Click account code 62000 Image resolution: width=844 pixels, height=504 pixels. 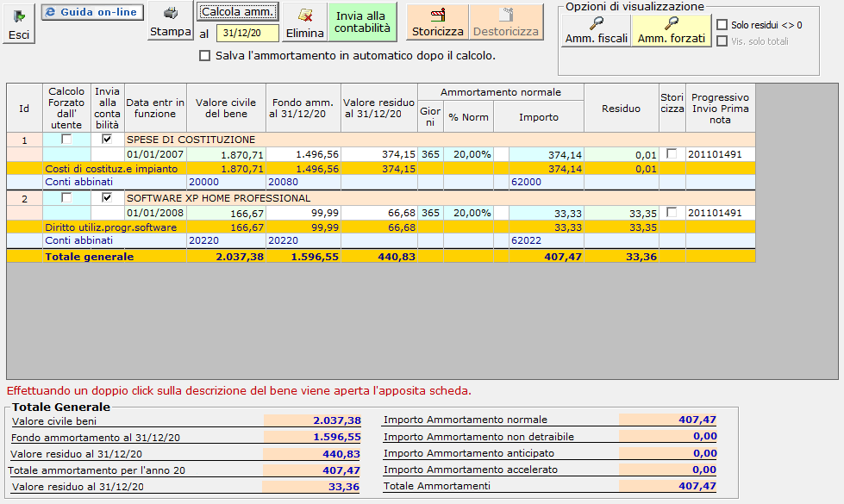527,182
